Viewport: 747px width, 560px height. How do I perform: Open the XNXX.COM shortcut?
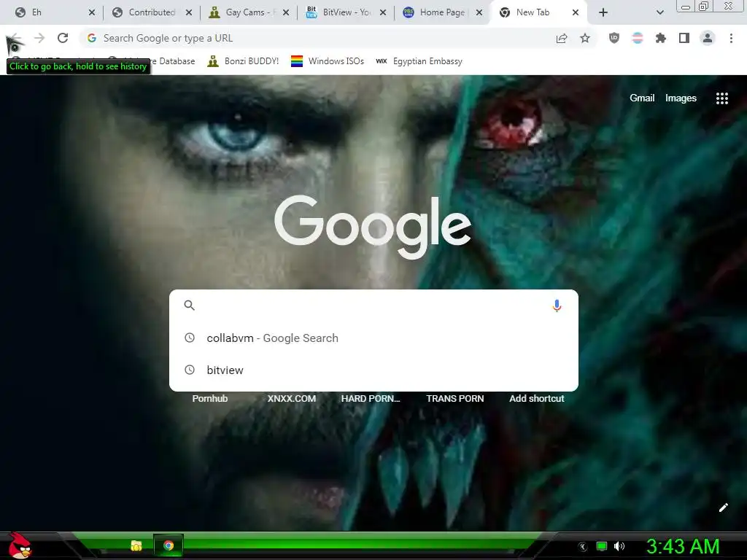(x=292, y=399)
